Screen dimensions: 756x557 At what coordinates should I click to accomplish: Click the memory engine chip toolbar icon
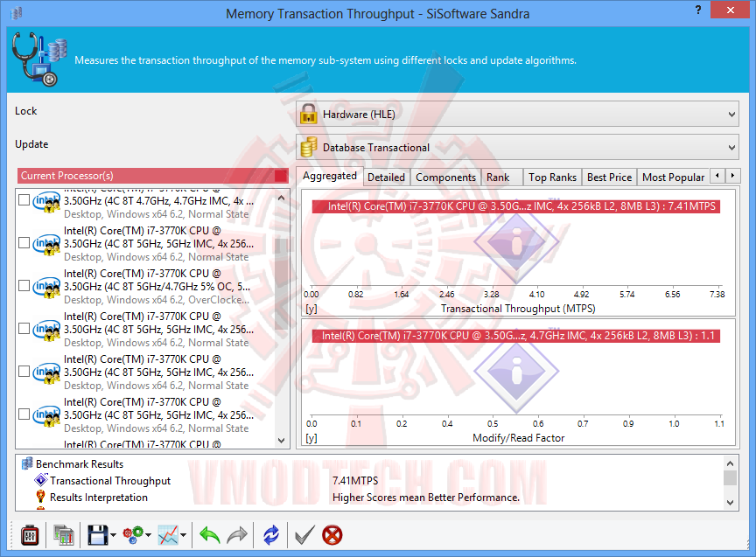pyautogui.click(x=30, y=535)
